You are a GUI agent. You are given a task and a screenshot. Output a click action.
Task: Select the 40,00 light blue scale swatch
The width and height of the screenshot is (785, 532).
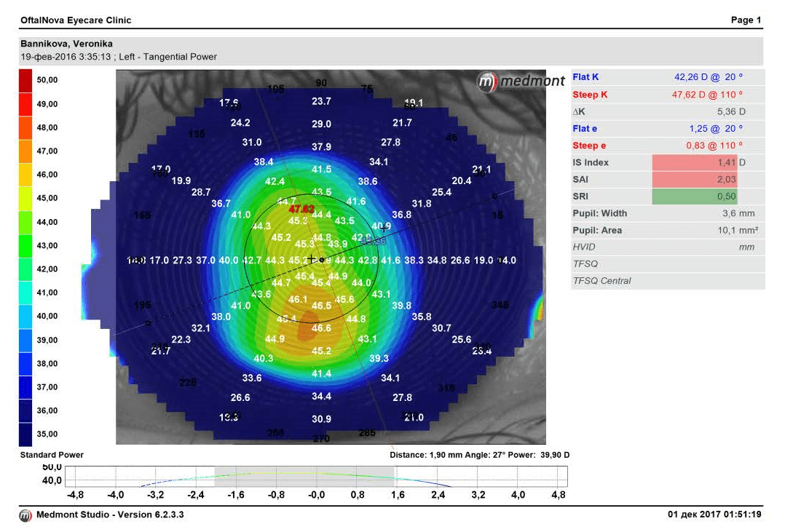point(25,316)
